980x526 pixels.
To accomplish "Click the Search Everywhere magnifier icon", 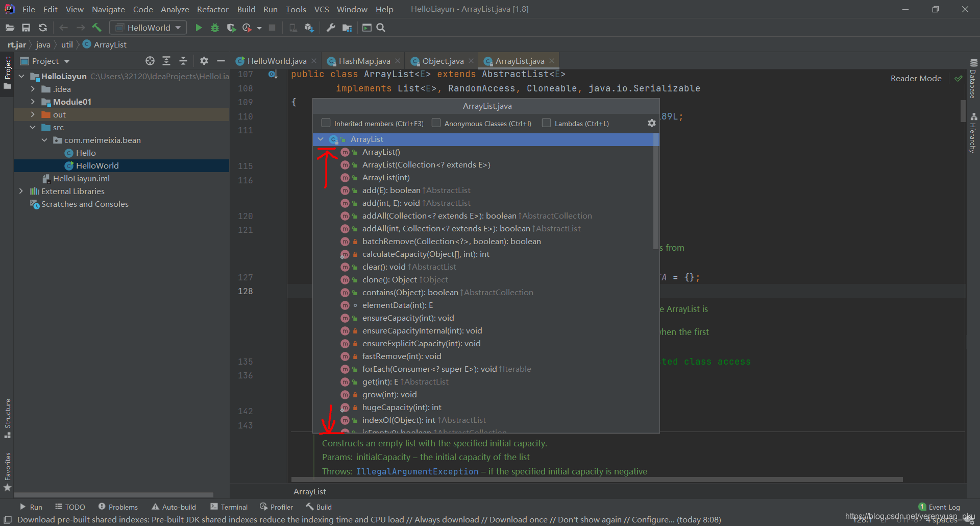I will (381, 28).
